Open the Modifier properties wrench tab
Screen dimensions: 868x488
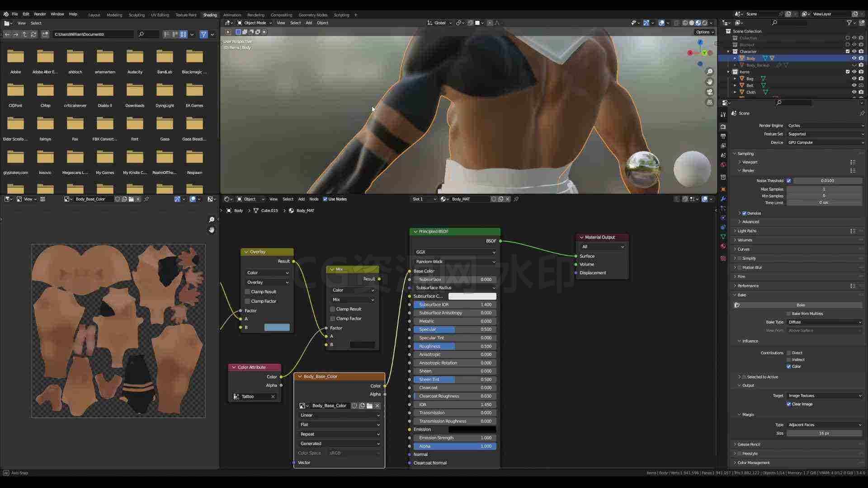coord(723,199)
